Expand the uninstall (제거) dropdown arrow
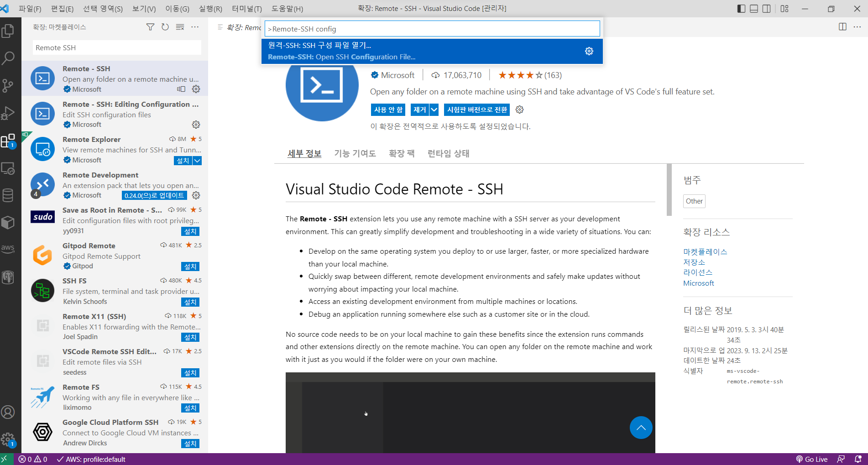The image size is (868, 465). (x=434, y=110)
